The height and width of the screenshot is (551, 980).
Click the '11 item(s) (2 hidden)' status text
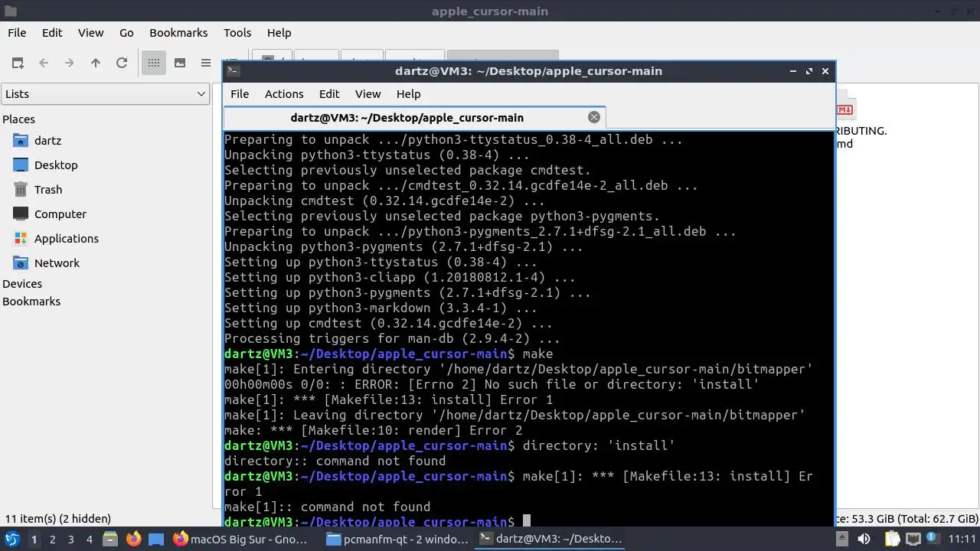click(58, 519)
